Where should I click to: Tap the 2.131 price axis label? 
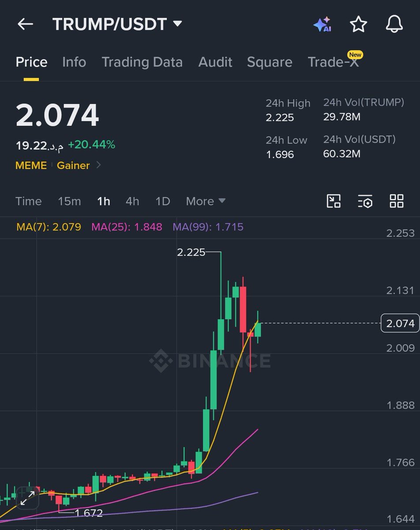click(x=401, y=290)
